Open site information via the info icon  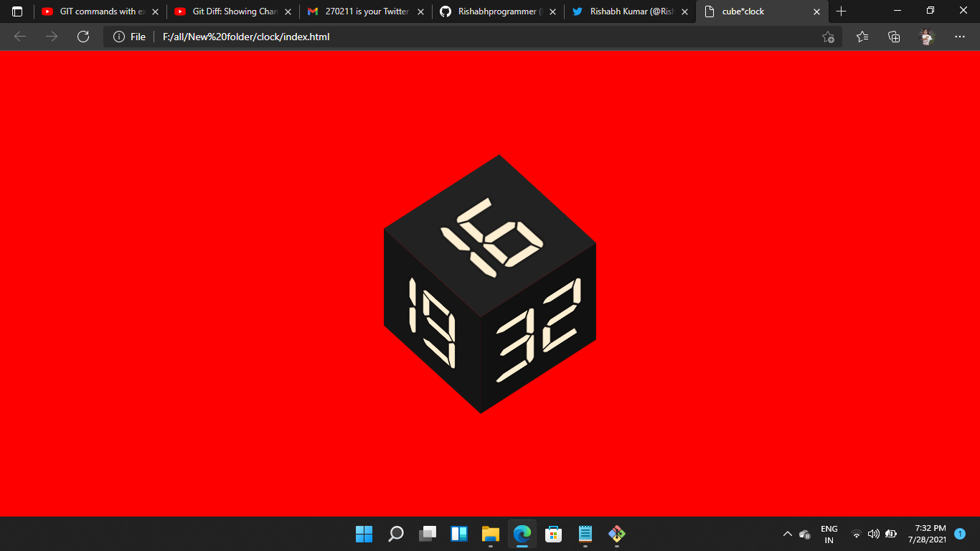(118, 36)
